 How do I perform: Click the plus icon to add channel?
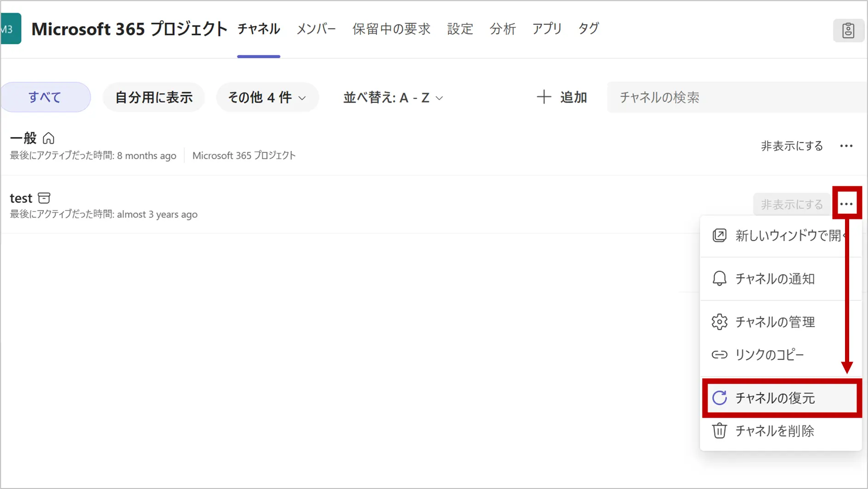coord(543,97)
